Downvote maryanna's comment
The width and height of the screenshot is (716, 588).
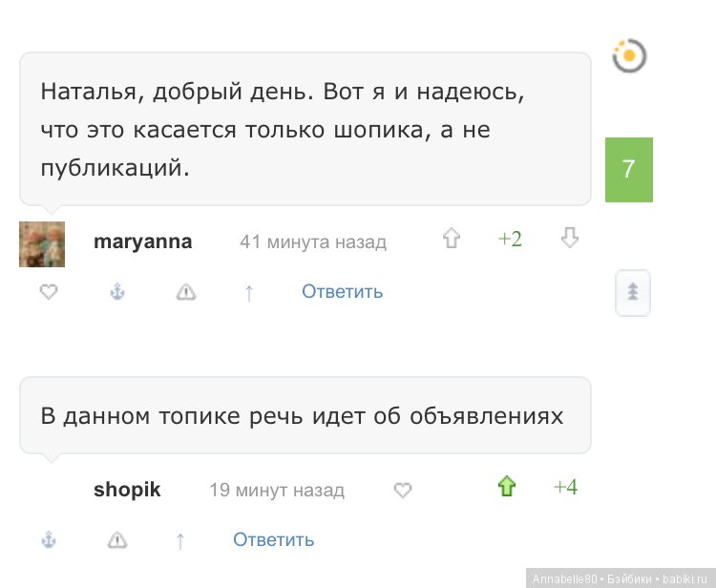[x=570, y=239]
